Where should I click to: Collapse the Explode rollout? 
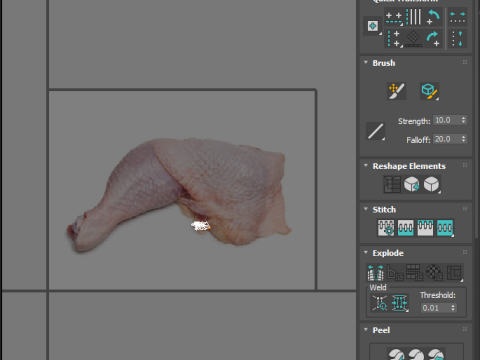point(366,252)
